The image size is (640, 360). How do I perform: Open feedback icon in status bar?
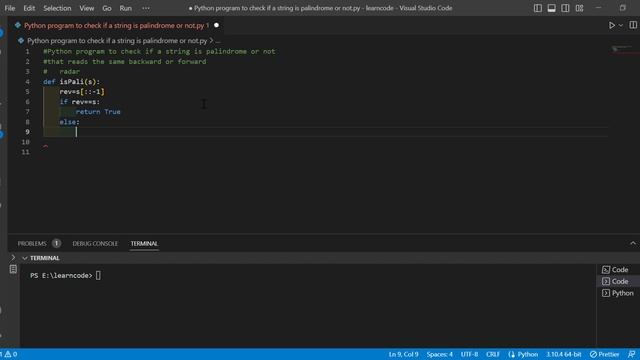point(631,354)
